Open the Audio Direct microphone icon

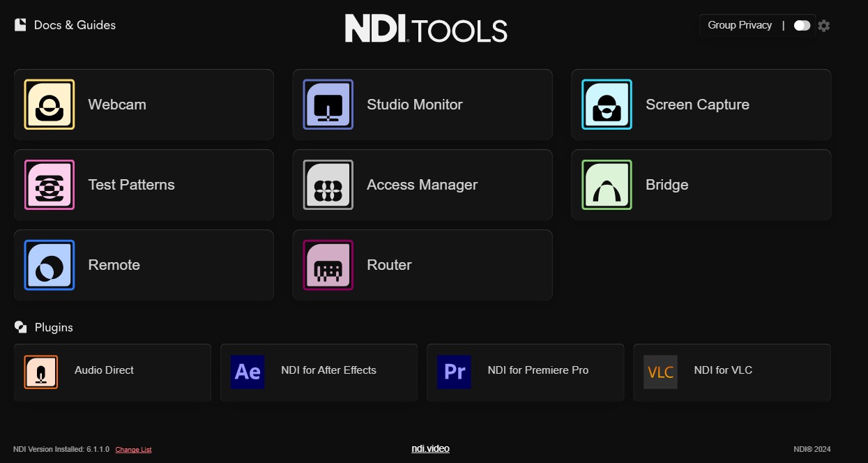tap(40, 372)
